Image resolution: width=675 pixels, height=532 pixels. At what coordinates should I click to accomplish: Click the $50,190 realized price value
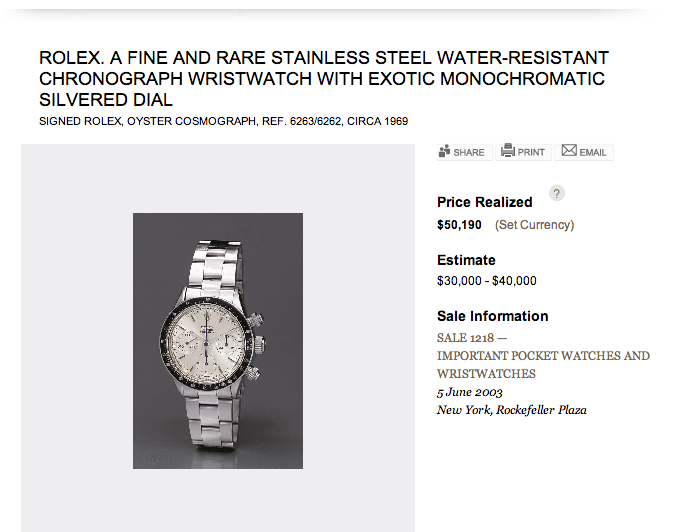(x=459, y=225)
